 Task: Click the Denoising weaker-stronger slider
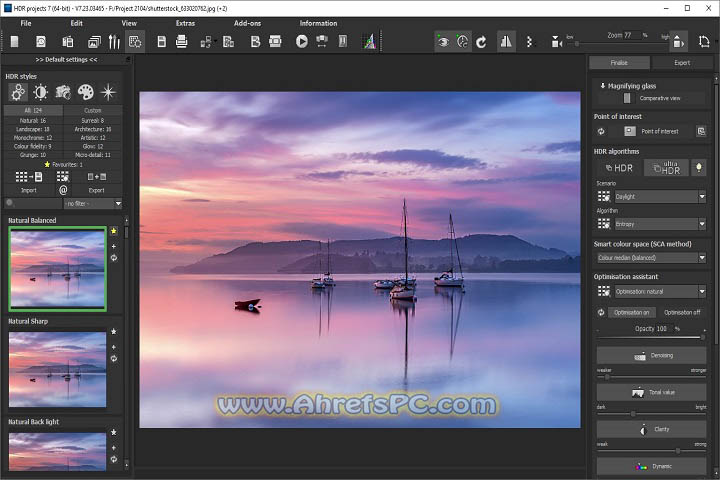(651, 377)
